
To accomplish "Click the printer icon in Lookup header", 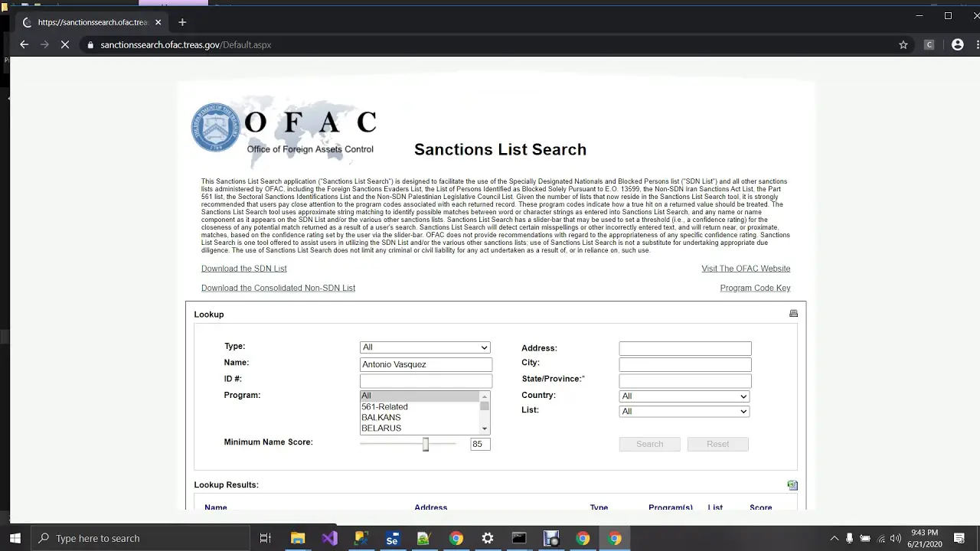I will point(793,314).
